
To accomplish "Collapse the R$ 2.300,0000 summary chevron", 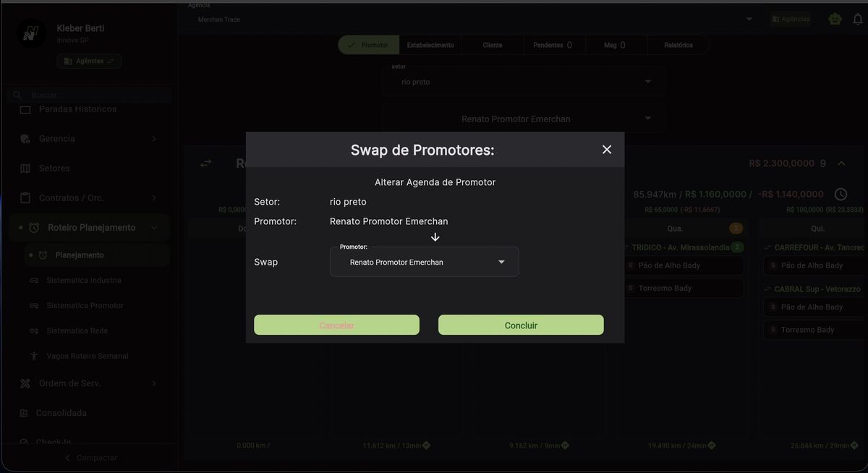I will [841, 163].
